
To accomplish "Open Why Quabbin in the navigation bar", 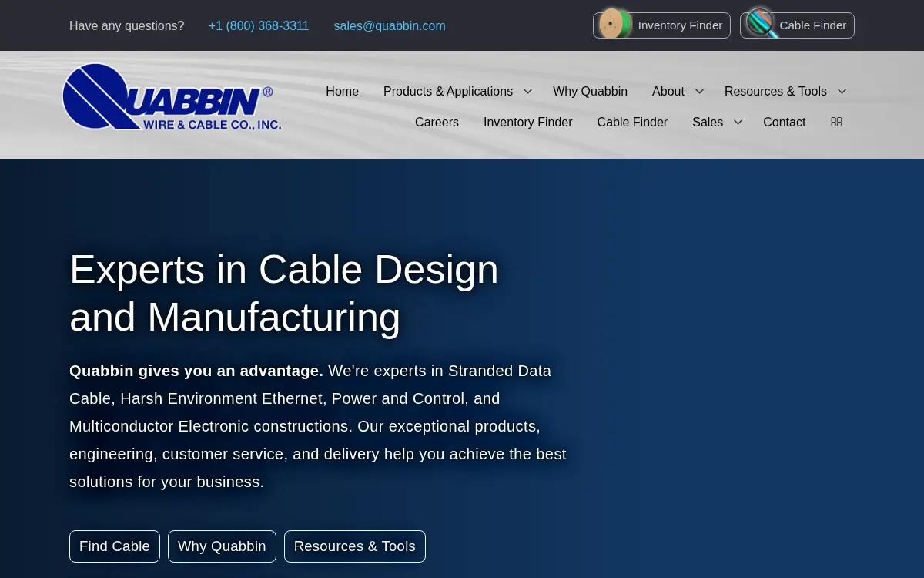I will click(x=590, y=91).
